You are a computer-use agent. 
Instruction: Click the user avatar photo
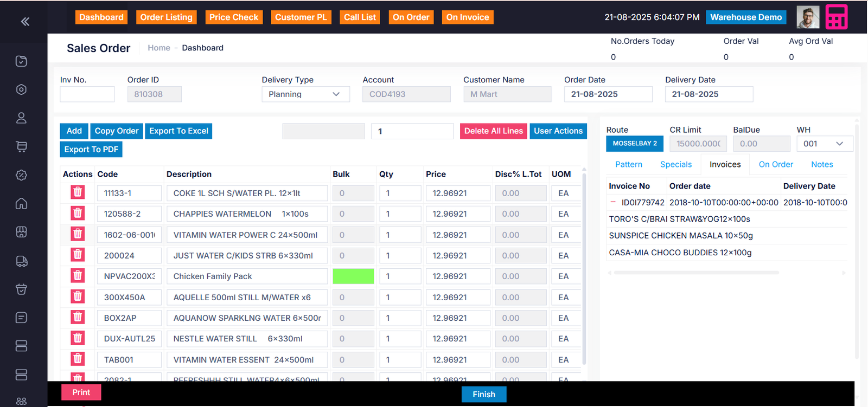coord(807,17)
